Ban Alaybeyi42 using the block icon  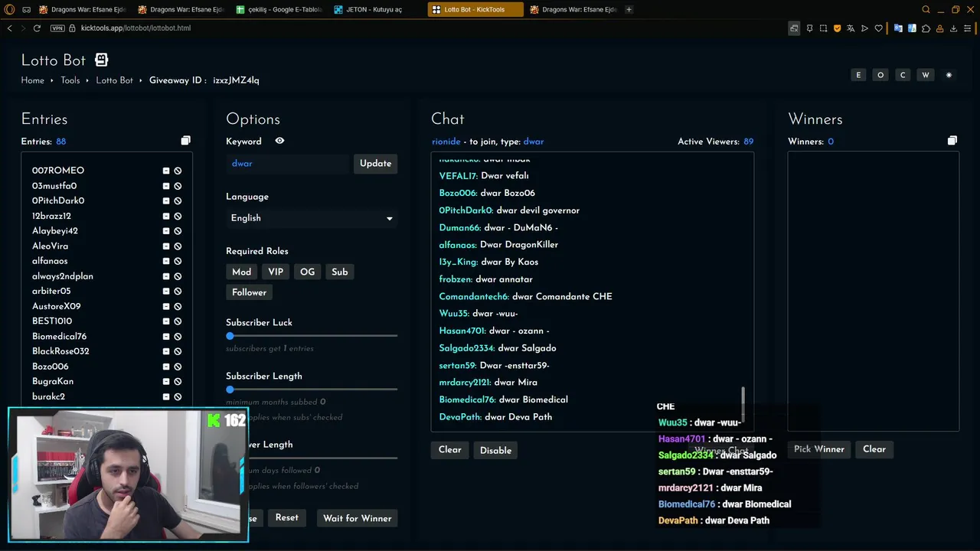(x=178, y=231)
